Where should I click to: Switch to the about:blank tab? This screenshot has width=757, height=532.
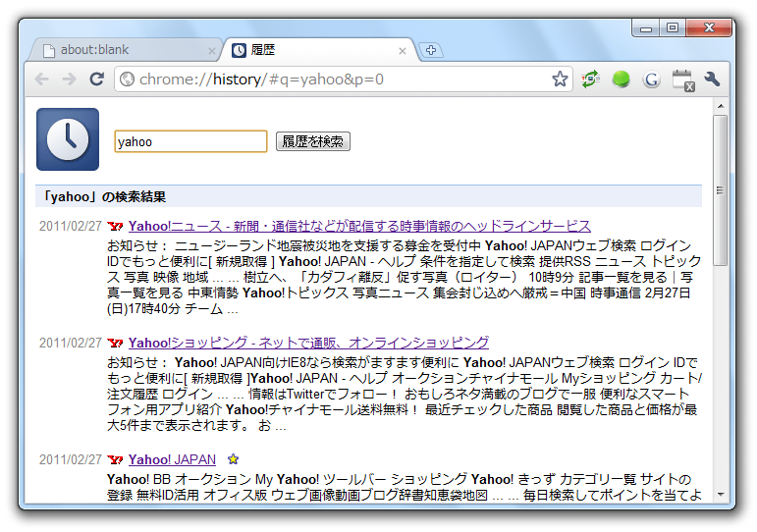(x=126, y=50)
